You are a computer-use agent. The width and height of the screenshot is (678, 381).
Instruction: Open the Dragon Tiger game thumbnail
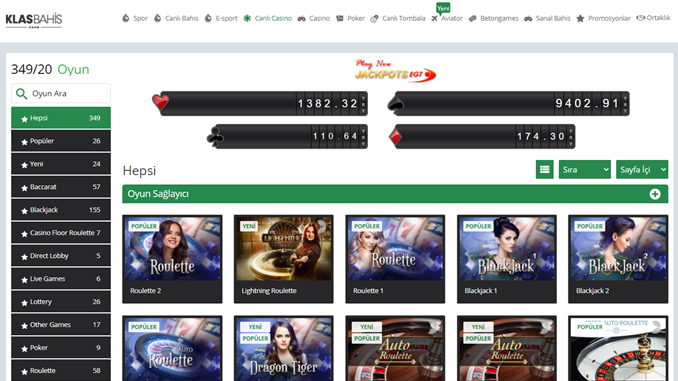click(284, 348)
